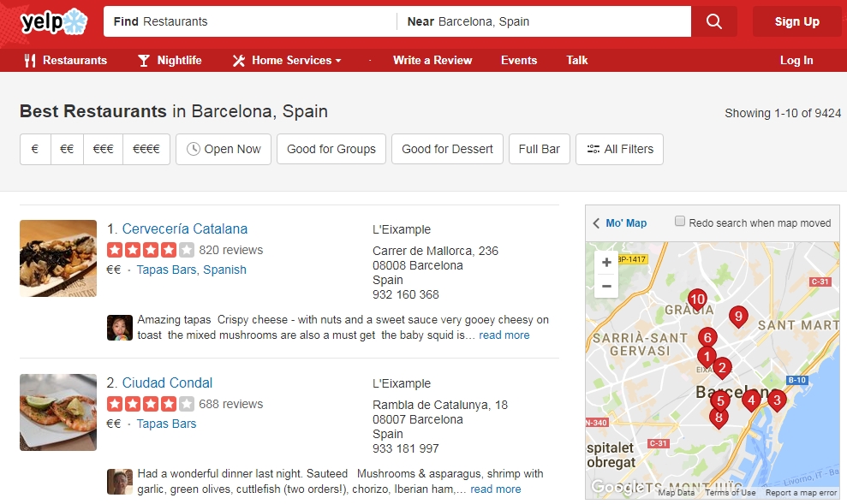Click Report a map error
This screenshot has height=504, width=847.
pos(801,493)
